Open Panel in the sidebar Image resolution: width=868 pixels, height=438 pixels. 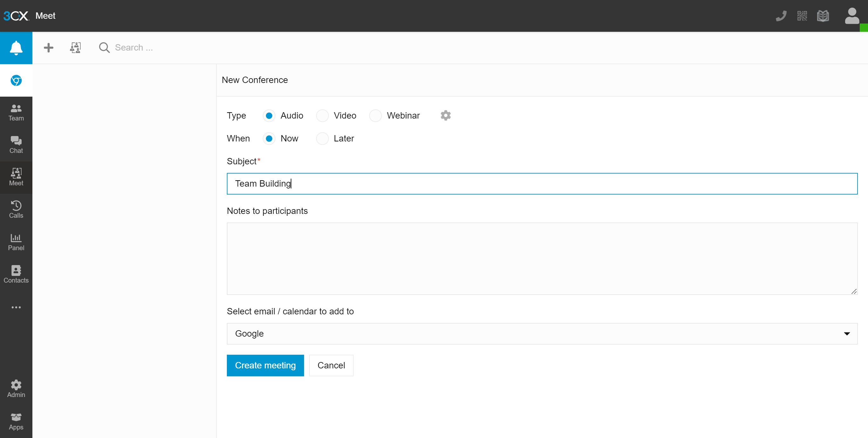coord(16,242)
